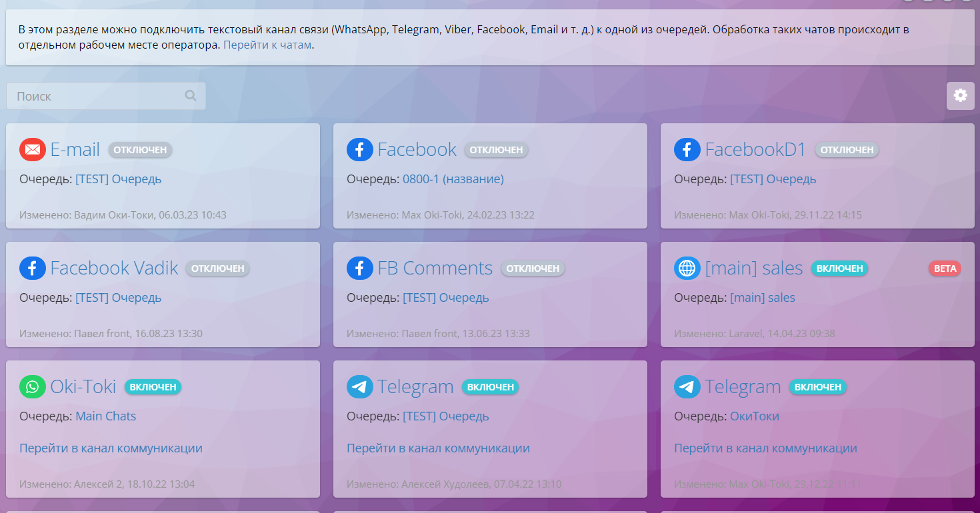Open Telegram title on the [TEST] Очередь card
Screen dimensions: 980x513
coord(416,387)
